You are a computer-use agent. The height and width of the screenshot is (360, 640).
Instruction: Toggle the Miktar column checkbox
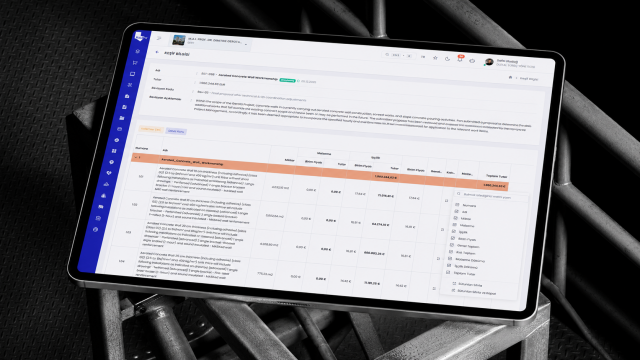click(x=456, y=218)
